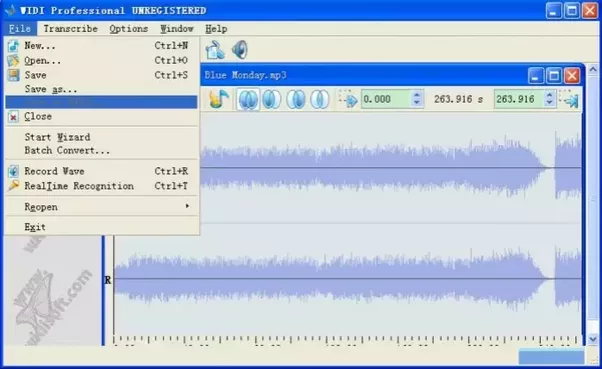
Task: Select the highlighted stereo channels view icon
Action: [x=248, y=99]
